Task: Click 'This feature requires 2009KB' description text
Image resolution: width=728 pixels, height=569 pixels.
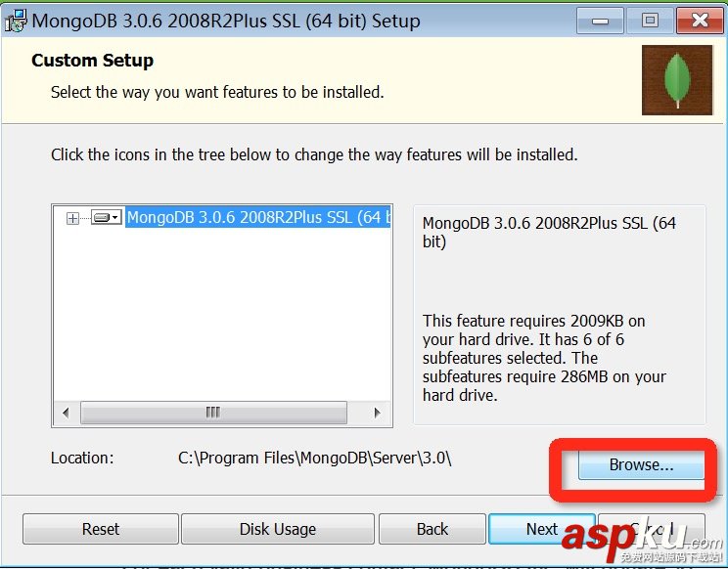Action: click(x=544, y=358)
